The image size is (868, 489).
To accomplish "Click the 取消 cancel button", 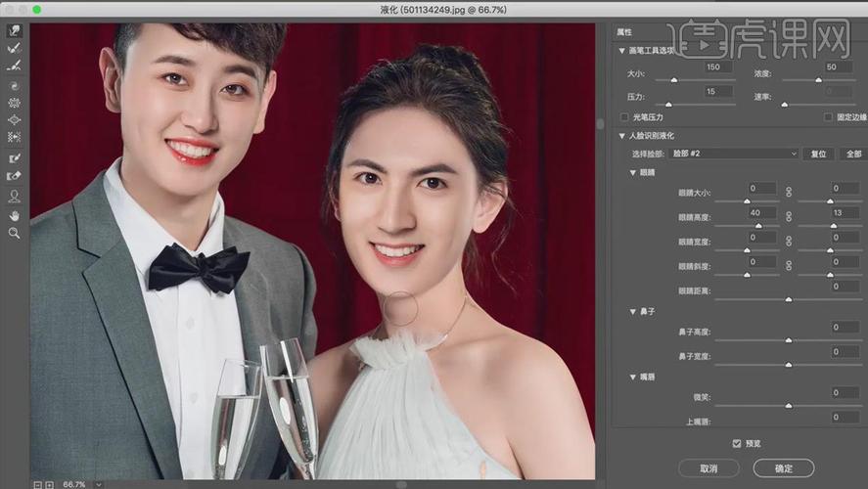I will 708,468.
